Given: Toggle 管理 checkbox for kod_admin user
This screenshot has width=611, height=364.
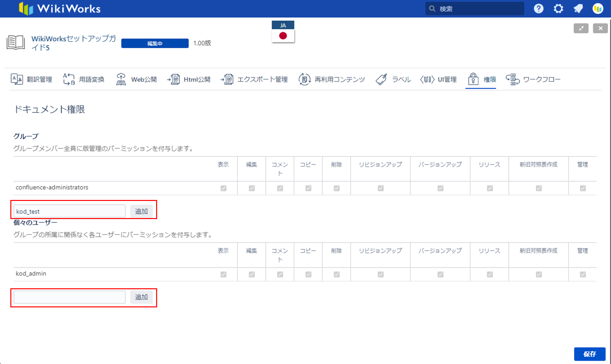Looking at the screenshot, I should [583, 274].
